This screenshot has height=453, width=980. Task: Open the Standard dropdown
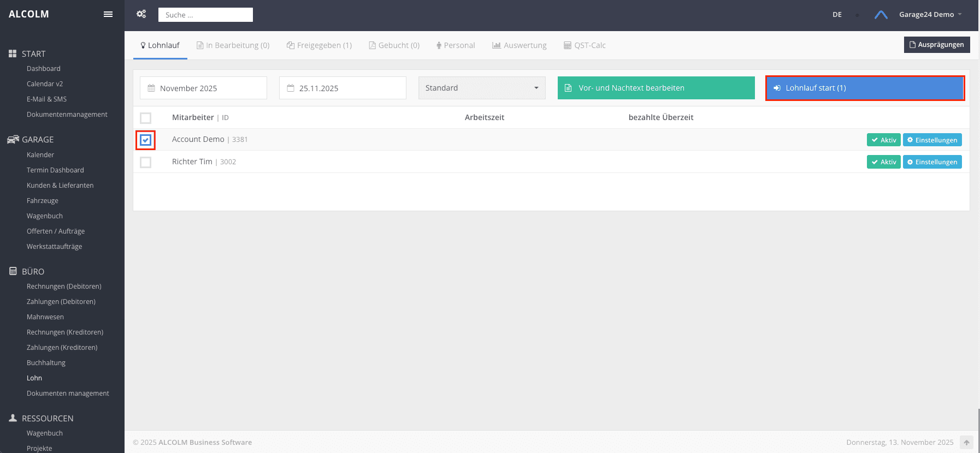coord(482,88)
